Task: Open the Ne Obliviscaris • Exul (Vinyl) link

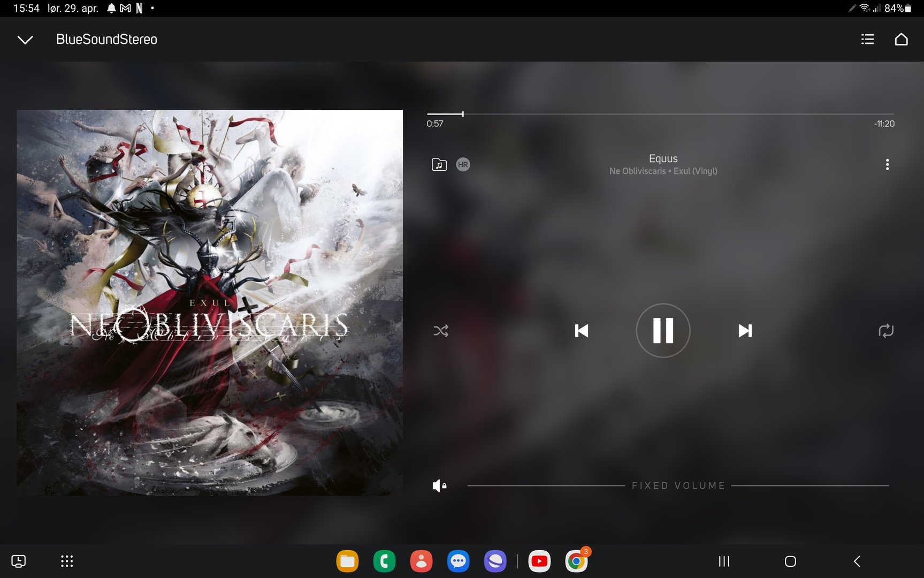Action: [663, 171]
